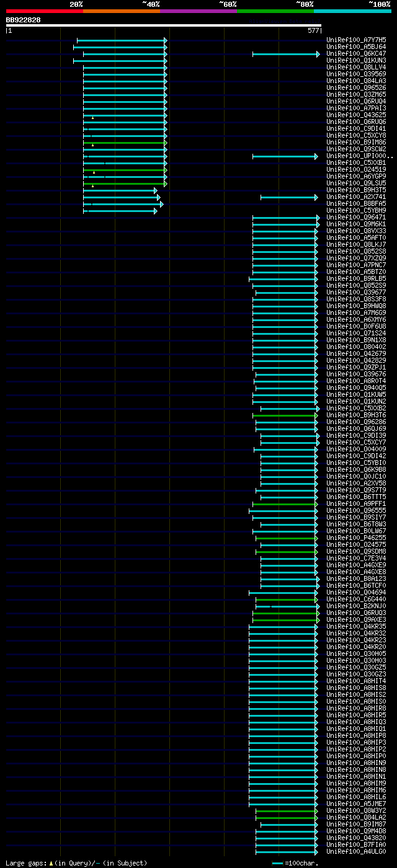The width and height of the screenshot is (397, 868).
Task: Click label UniRef100_A7PNC7
Action: (x=356, y=265)
